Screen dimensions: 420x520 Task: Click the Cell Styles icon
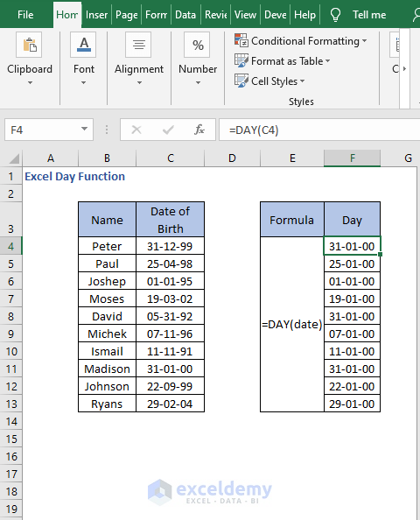point(241,81)
